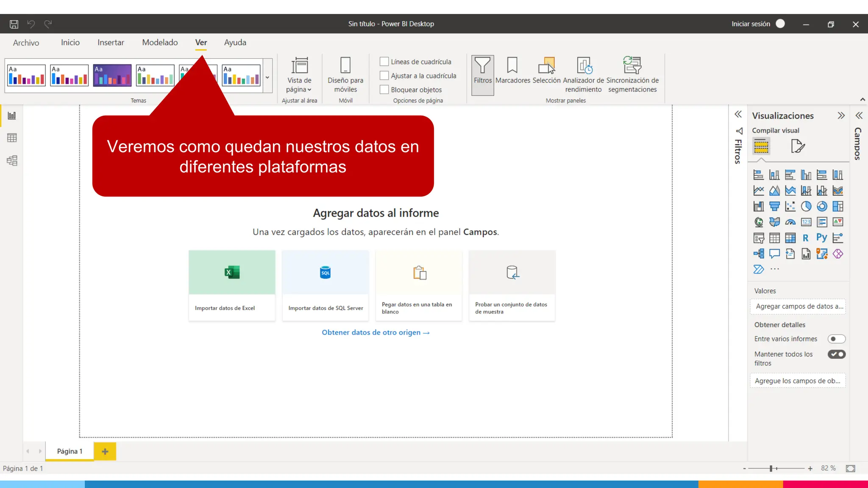
Task: Expand the Filtros pane chevron
Action: click(x=738, y=114)
